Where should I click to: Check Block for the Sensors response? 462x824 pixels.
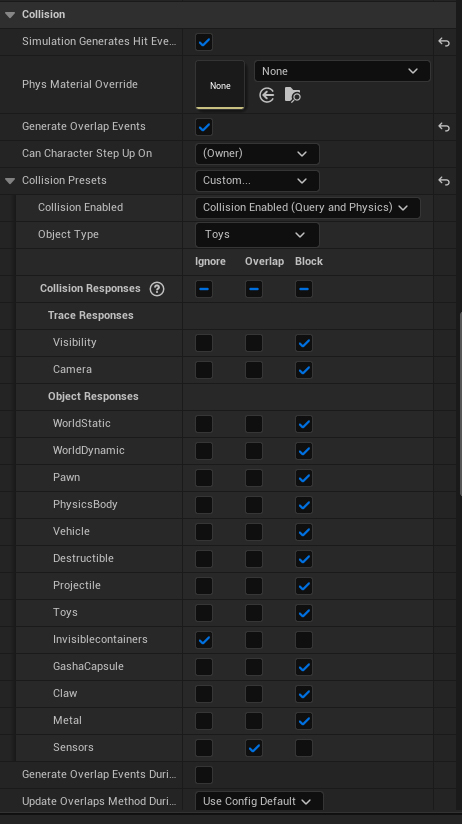(304, 748)
